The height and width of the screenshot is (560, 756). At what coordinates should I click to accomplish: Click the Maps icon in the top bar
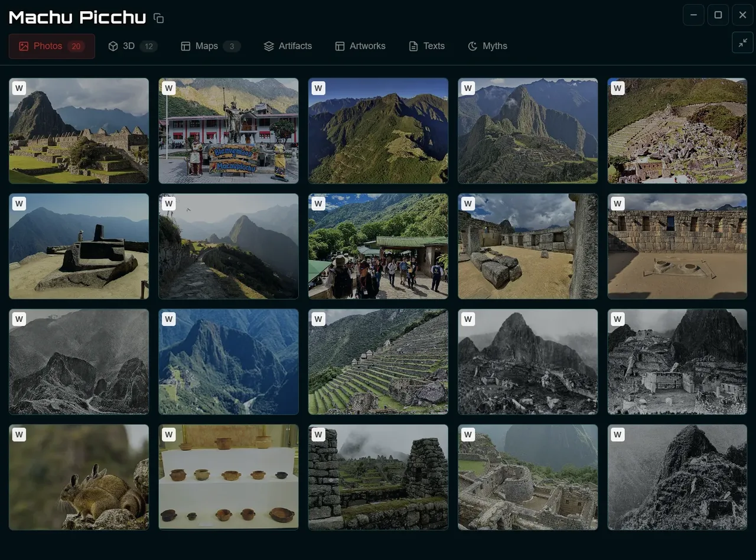(186, 45)
